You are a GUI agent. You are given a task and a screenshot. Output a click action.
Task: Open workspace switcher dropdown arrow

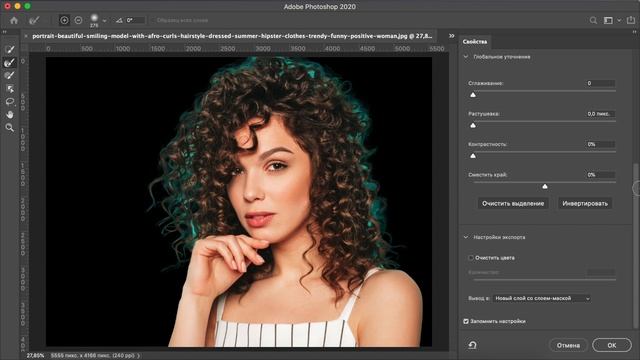click(619, 20)
